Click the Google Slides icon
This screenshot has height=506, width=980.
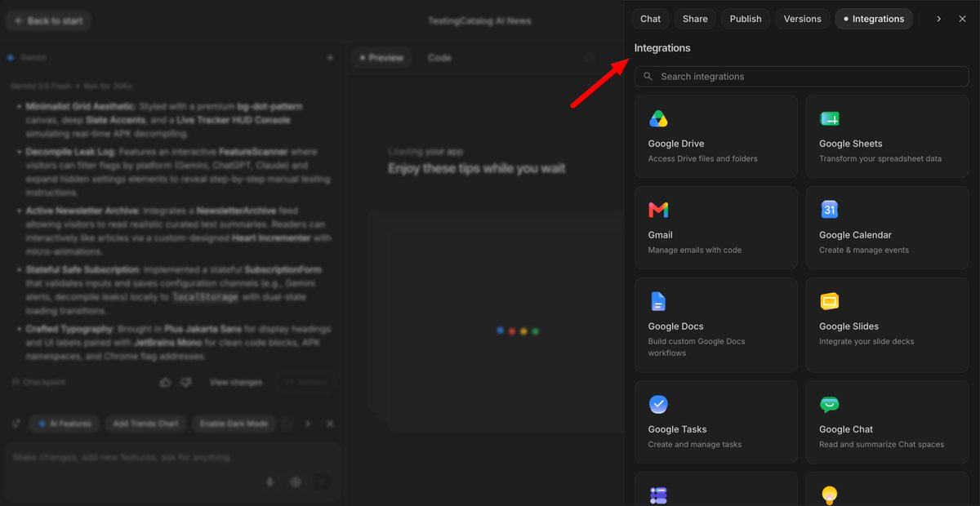pos(830,302)
